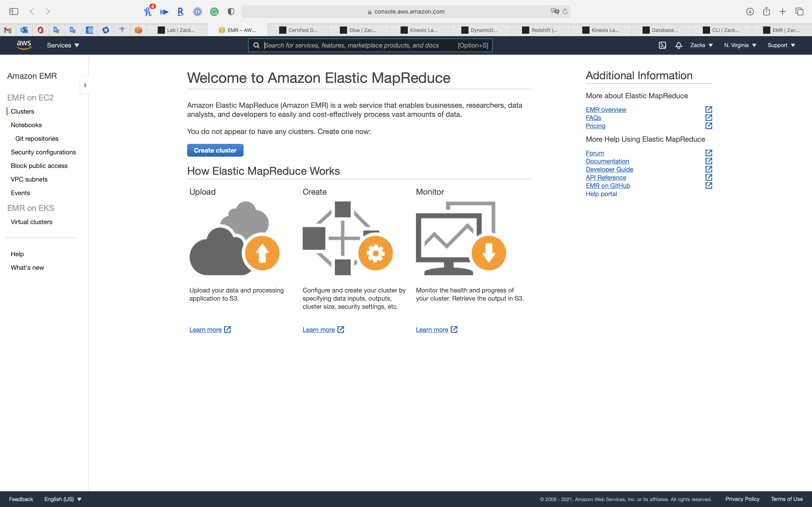Collapse the Amazon EMR side navigation
Viewport: 812px width, 507px height.
click(85, 85)
